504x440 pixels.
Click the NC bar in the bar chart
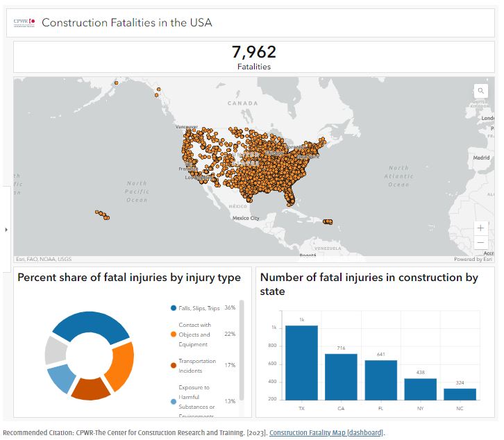(460, 394)
